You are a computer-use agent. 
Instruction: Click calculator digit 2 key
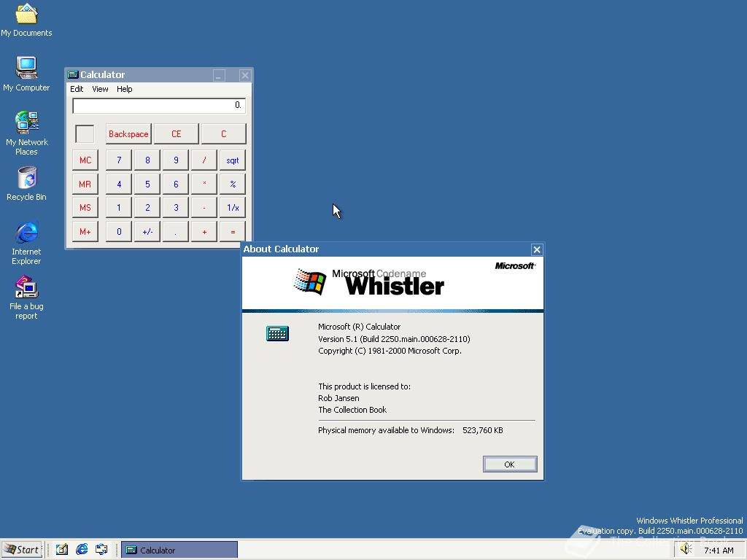pos(147,208)
